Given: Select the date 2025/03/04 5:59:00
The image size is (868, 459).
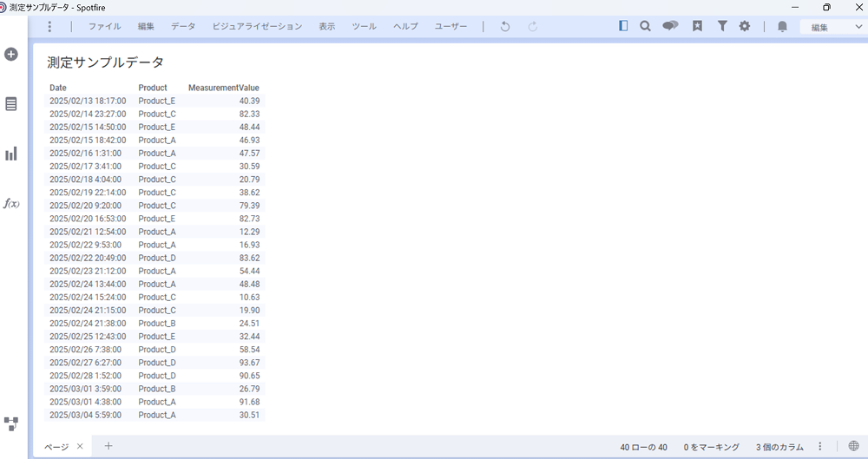Looking at the screenshot, I should [x=85, y=416].
